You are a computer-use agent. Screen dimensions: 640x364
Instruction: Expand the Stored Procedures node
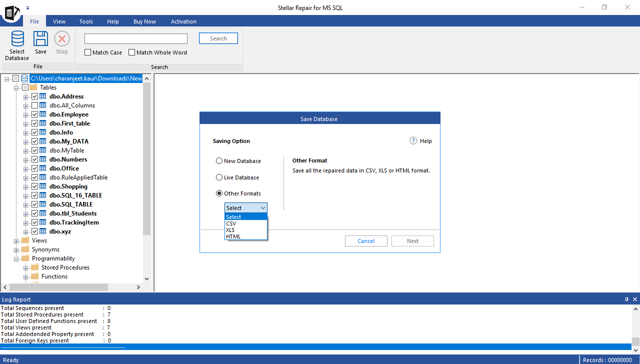pos(26,267)
